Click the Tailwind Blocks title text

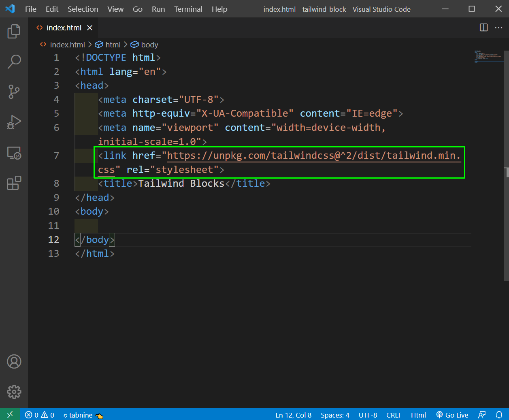(181, 183)
